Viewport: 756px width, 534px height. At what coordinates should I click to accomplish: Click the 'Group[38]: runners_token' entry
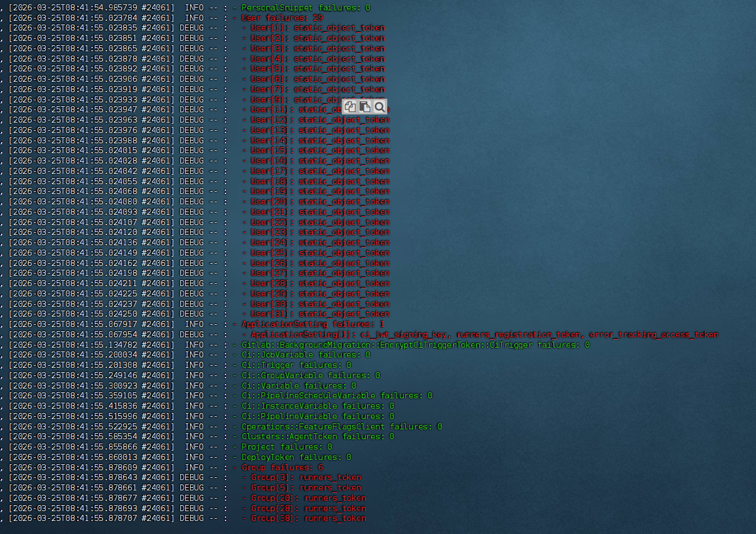click(308, 518)
